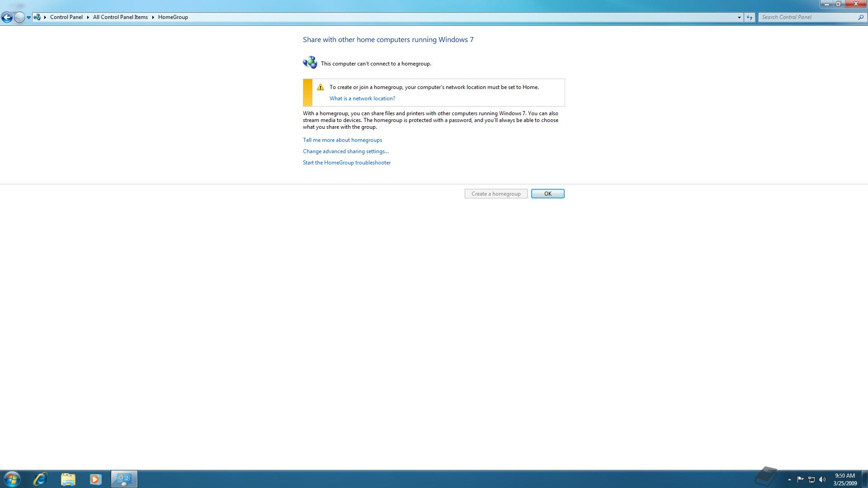Open the network tray icon
The width and height of the screenshot is (868, 488).
coord(811,479)
